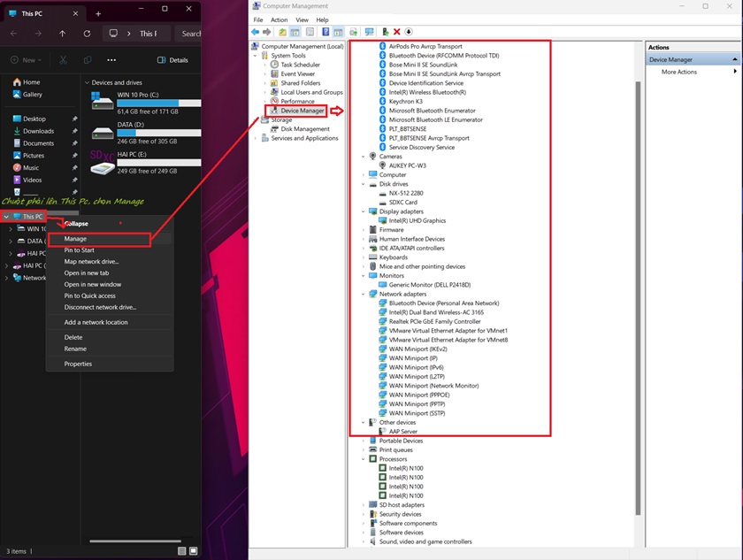
Task: Click the Back arrow in Computer Management toolbar
Action: [x=256, y=32]
